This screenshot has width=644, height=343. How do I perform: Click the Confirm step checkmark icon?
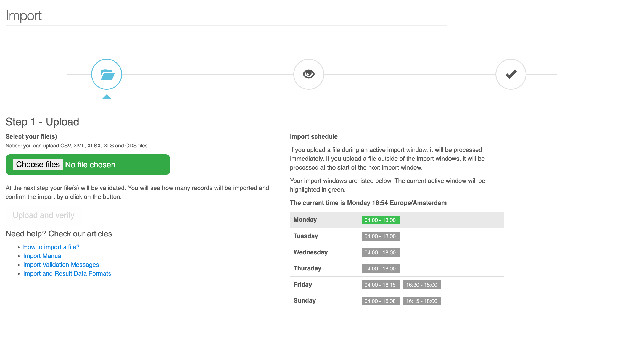(x=511, y=74)
